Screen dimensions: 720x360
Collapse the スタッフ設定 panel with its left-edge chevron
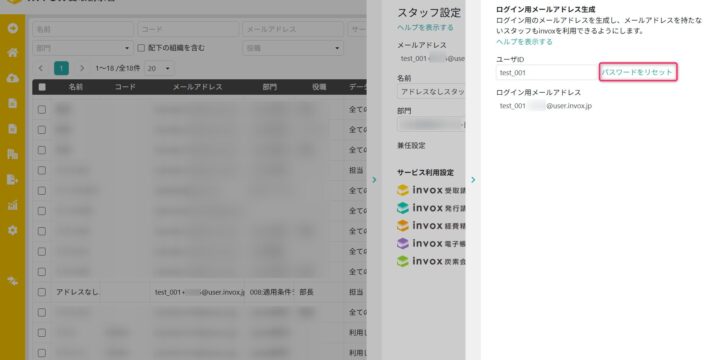[x=374, y=180]
